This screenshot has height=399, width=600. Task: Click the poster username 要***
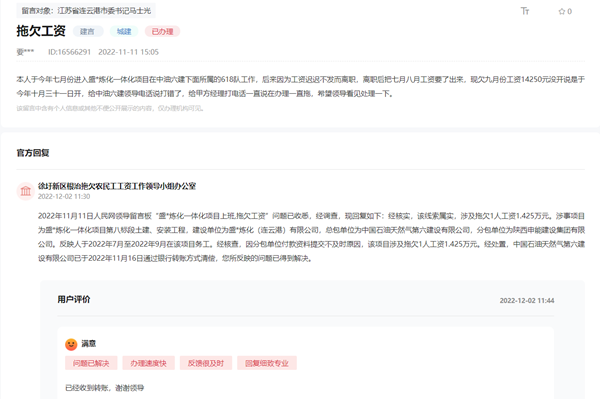pos(25,52)
